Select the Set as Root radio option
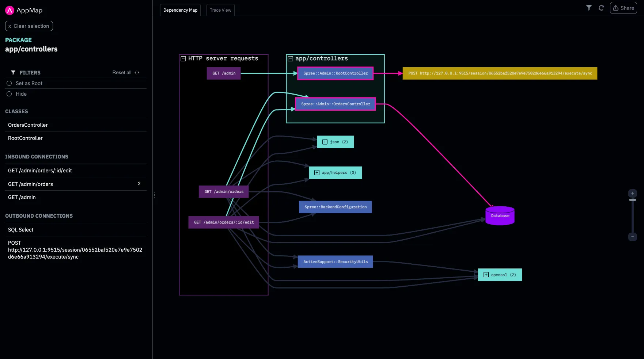644x359 pixels. point(9,83)
